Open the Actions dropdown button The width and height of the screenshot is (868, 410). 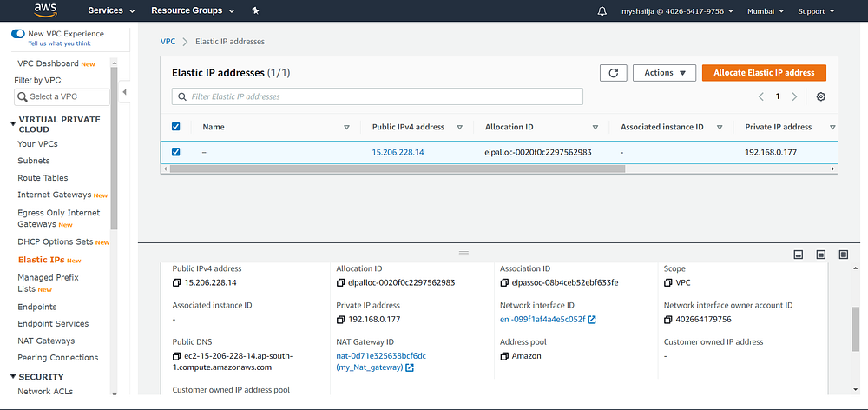pyautogui.click(x=664, y=73)
